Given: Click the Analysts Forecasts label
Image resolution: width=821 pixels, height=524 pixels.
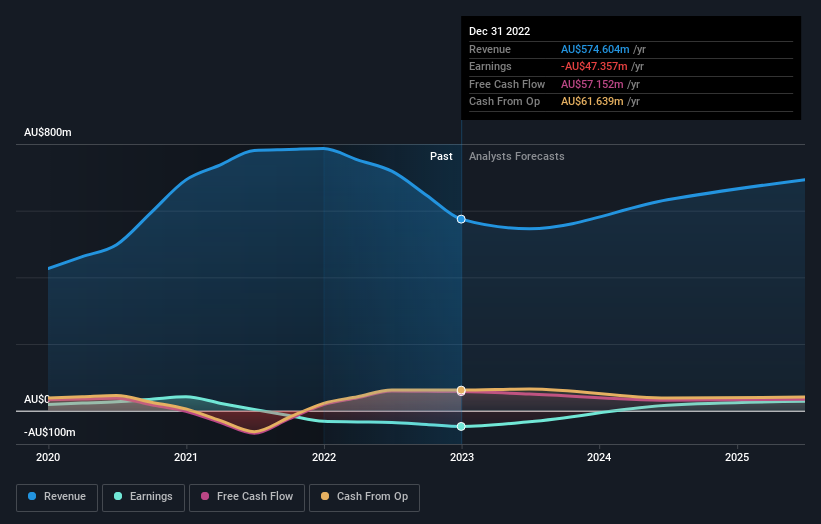Looking at the screenshot, I should point(517,156).
